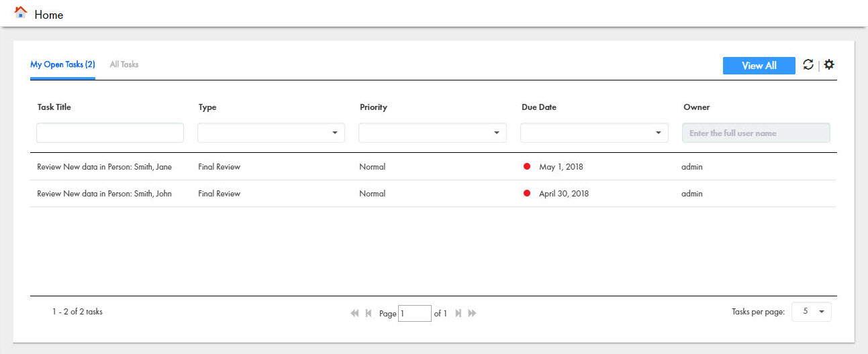Open task for Smith, John

(105, 193)
